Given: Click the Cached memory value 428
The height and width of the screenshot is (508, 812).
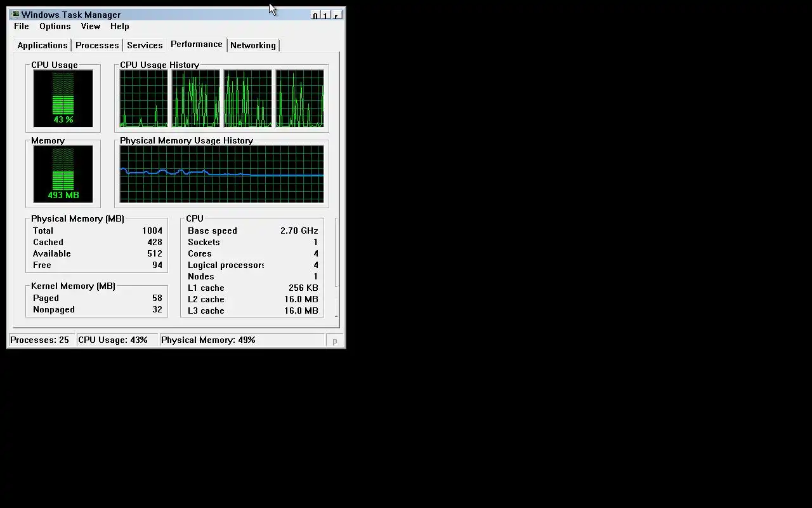Looking at the screenshot, I should pos(155,242).
